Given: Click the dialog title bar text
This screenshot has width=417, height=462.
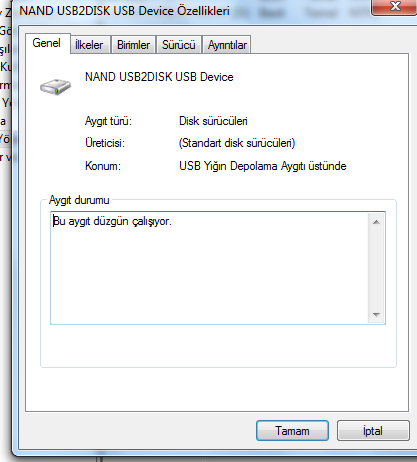Looking at the screenshot, I should 124,11.
